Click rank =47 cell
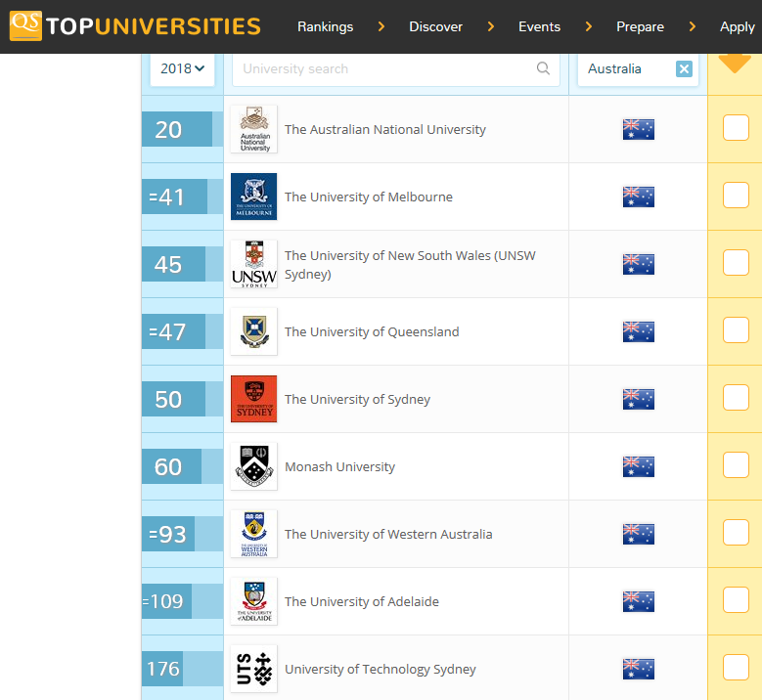Image resolution: width=762 pixels, height=700 pixels. [x=182, y=331]
